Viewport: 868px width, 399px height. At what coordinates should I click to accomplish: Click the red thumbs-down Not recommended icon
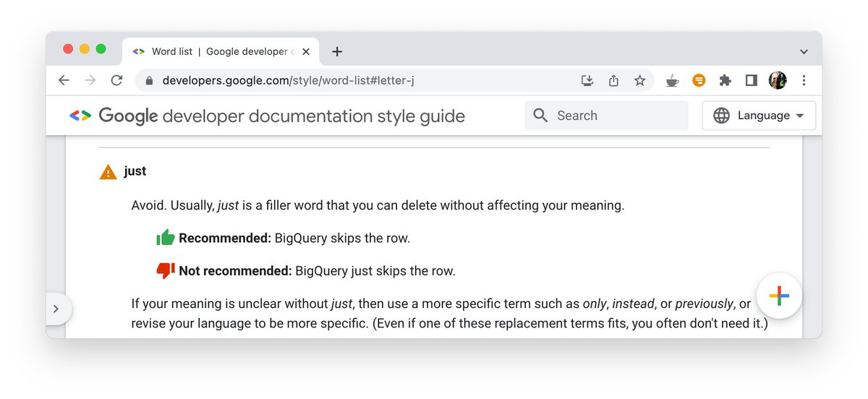(x=166, y=271)
